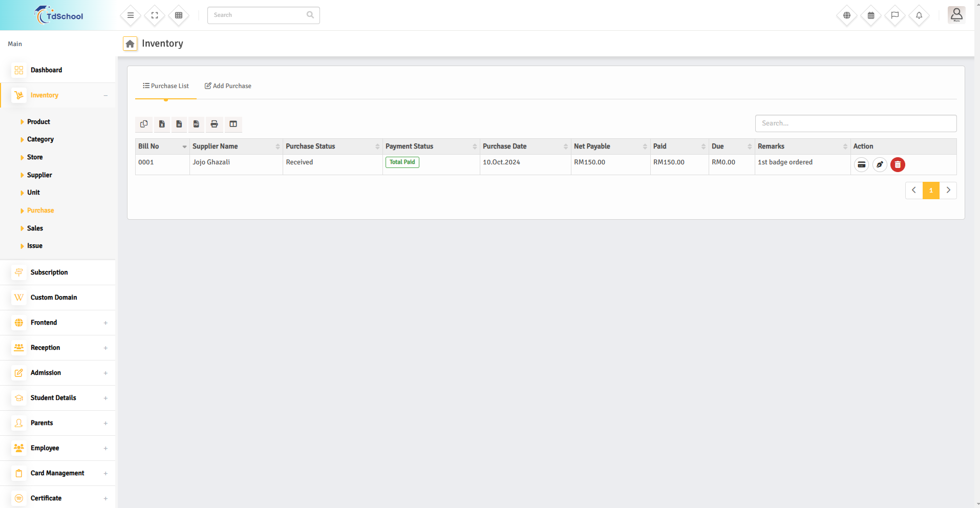Expand the Frontend sidebar menu
980x508 pixels.
coord(105,323)
